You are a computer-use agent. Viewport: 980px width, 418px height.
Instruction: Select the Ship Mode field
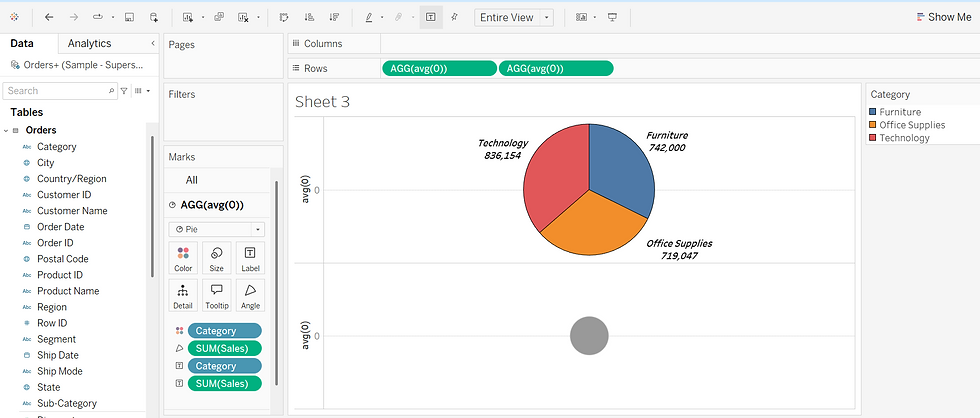(x=59, y=371)
